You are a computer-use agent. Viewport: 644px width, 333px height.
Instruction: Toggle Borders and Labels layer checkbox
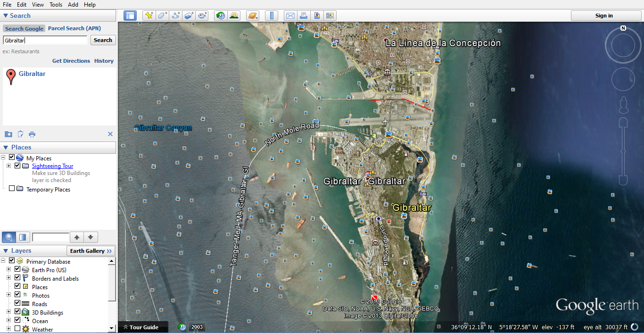[17, 278]
